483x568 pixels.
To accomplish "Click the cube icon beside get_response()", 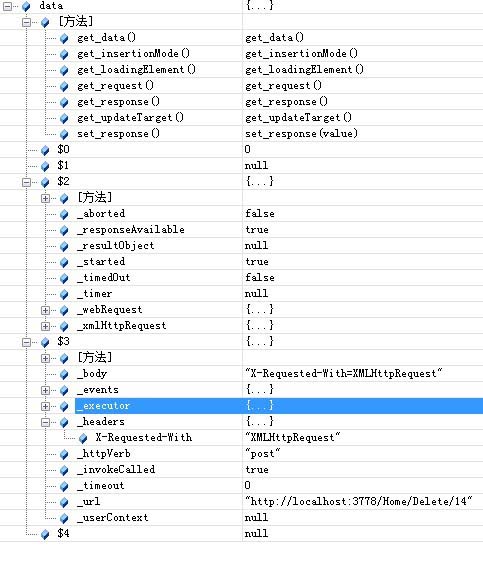I will tap(64, 102).
